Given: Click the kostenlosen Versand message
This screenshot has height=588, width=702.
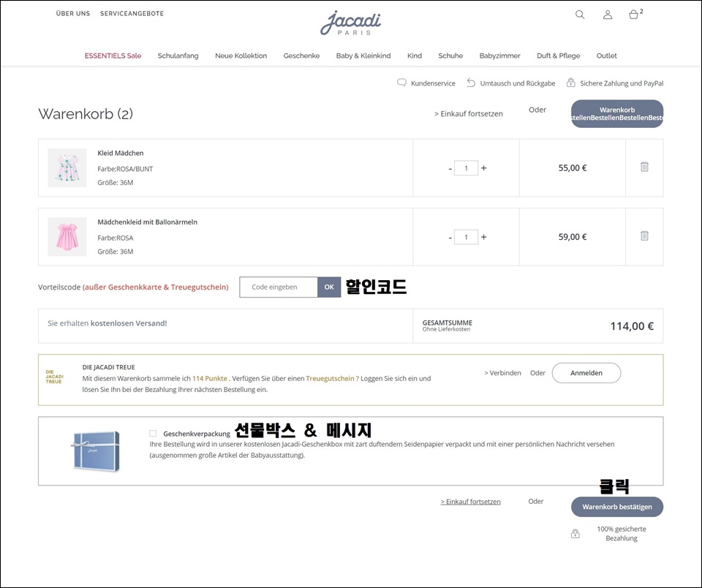Looking at the screenshot, I should point(107,323).
